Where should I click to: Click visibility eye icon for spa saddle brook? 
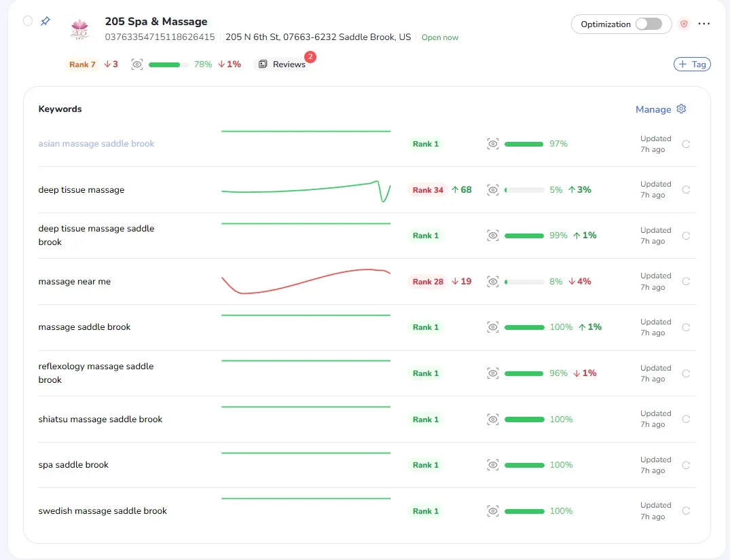click(492, 464)
